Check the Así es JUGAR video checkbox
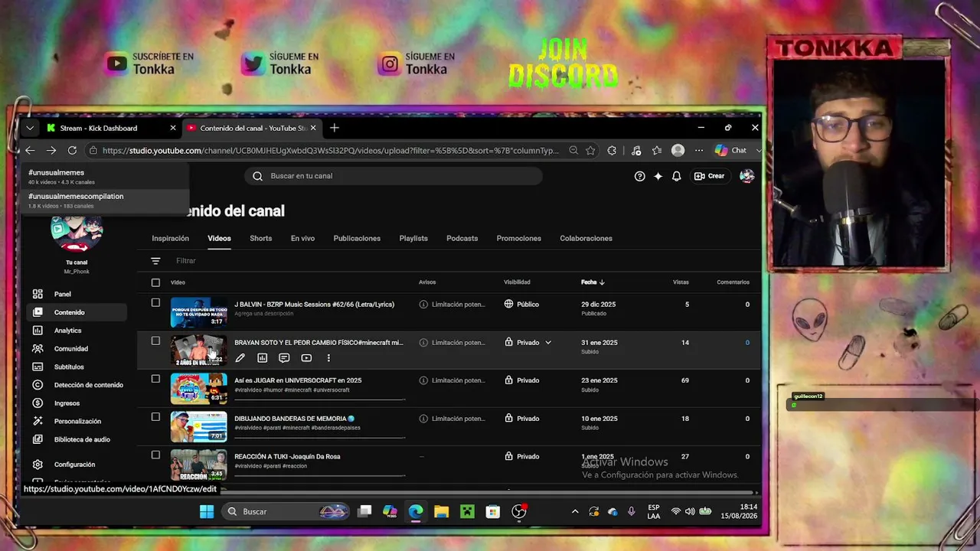 point(155,379)
